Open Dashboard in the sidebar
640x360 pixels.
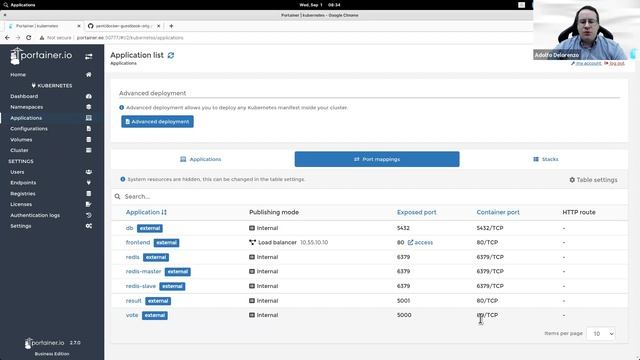[24, 96]
